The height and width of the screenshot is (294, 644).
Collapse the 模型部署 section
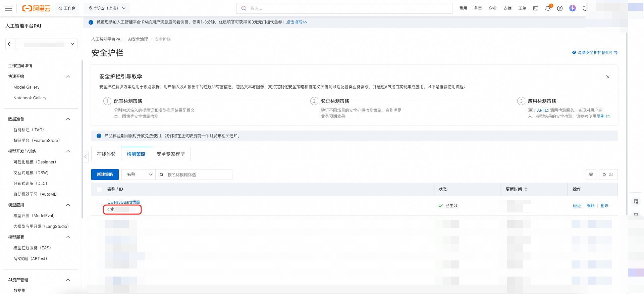coord(68,237)
